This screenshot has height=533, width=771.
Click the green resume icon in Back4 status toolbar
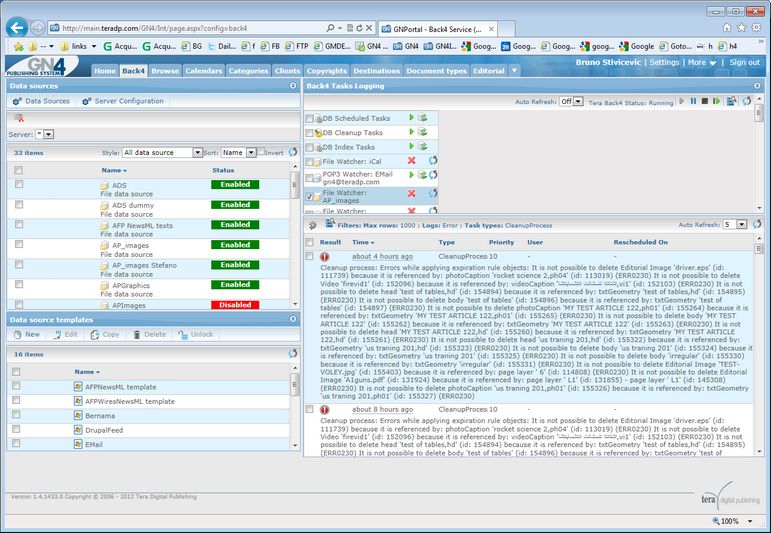point(716,101)
